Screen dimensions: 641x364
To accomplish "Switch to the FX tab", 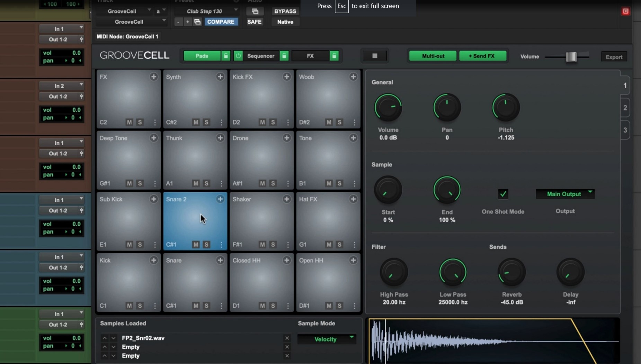I will pos(310,56).
